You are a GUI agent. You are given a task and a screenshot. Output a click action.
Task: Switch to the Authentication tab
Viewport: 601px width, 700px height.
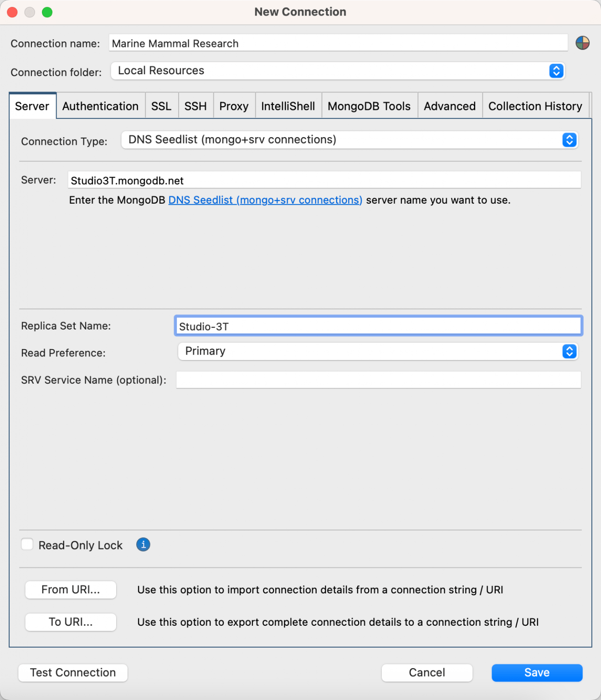point(100,106)
